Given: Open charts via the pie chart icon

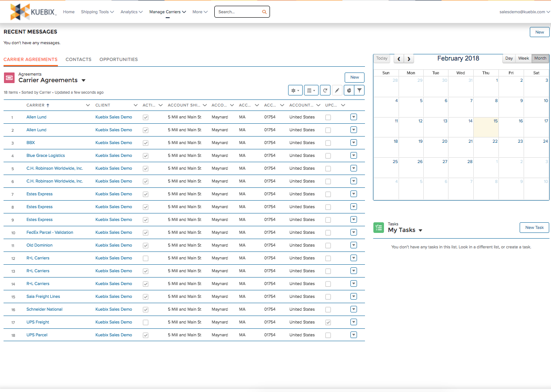Looking at the screenshot, I should (x=349, y=90).
